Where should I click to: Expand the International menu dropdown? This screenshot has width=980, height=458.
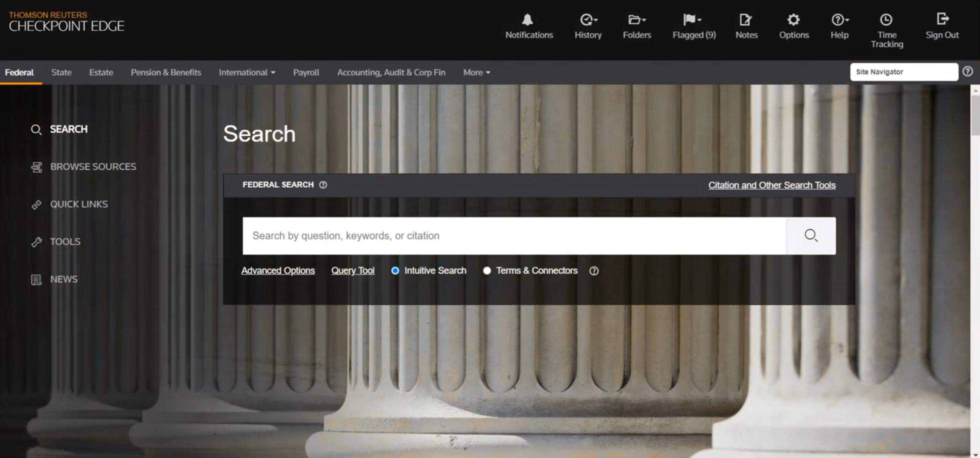click(247, 72)
